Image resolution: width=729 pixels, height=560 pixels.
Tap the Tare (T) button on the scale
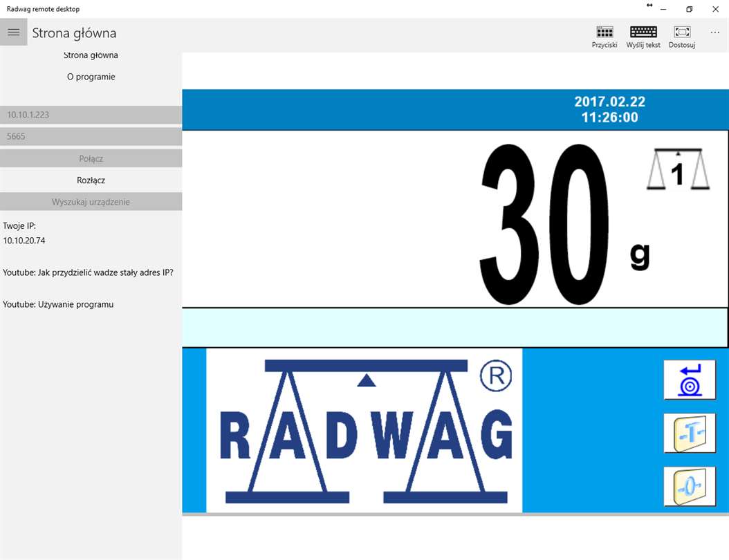tap(690, 433)
